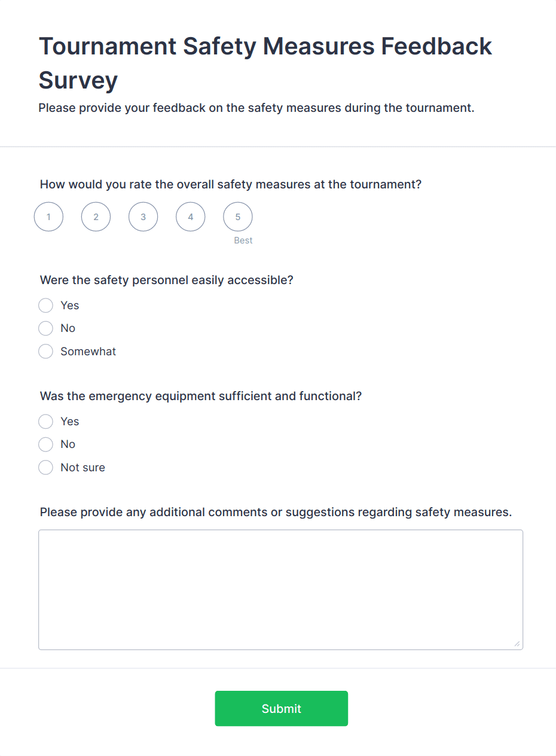Click the additional comments question label

point(276,512)
